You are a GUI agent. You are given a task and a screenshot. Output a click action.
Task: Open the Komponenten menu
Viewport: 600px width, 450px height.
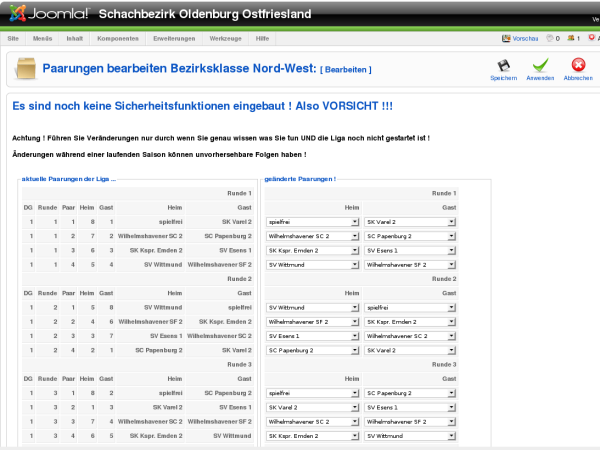click(118, 38)
